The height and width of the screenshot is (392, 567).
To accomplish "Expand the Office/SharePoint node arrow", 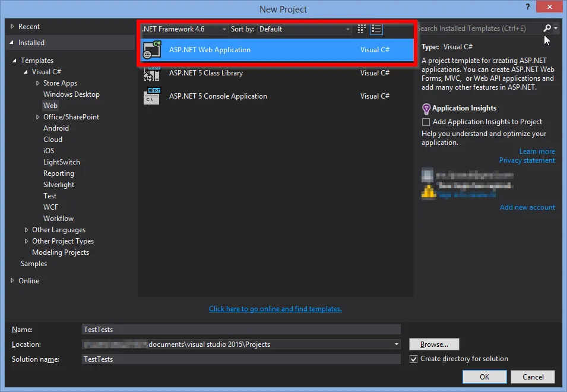I will [x=37, y=117].
